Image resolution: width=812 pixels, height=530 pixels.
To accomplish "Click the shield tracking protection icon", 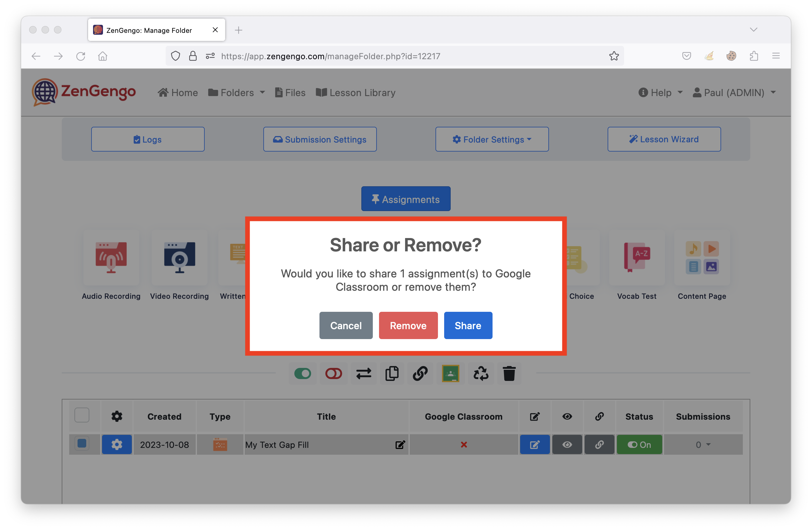I will pos(175,56).
